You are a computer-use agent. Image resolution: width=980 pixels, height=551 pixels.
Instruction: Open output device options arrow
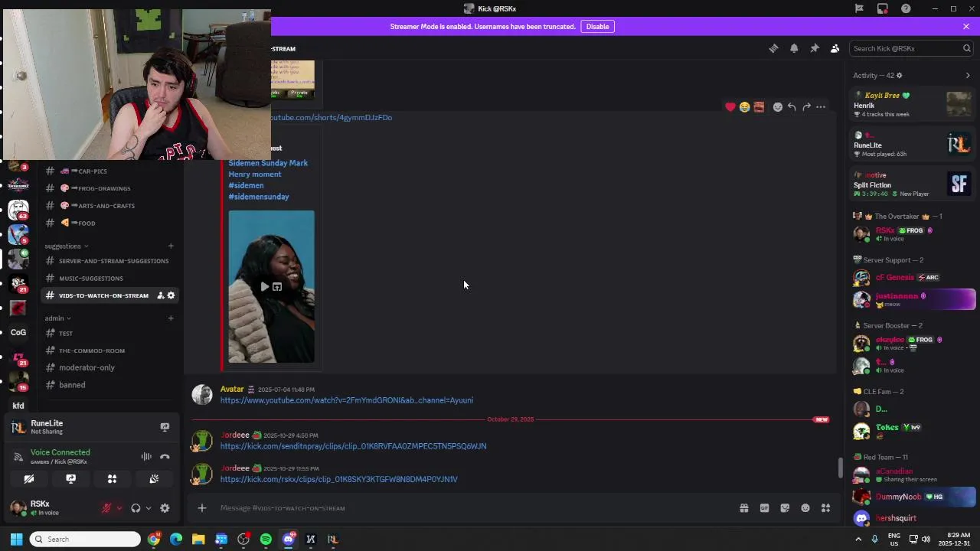[149, 508]
